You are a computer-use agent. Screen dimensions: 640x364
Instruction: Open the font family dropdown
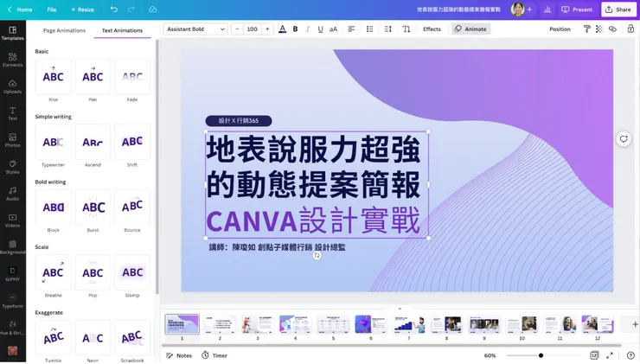[195, 29]
